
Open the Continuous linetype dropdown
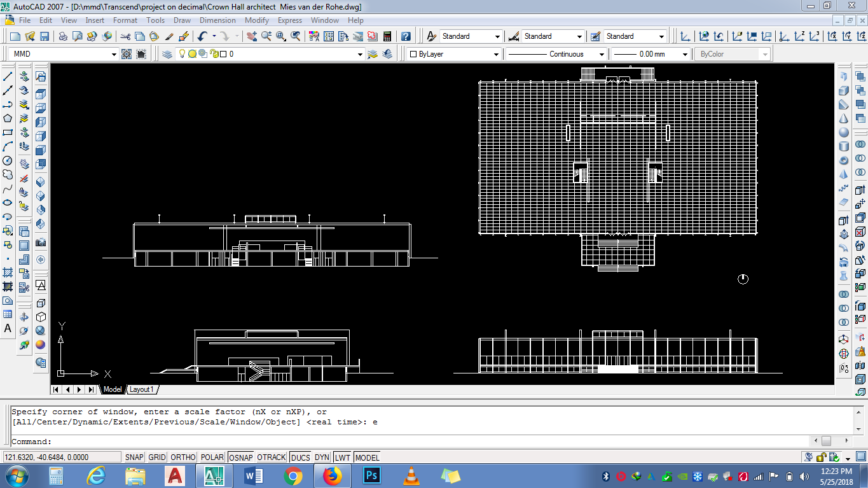(x=602, y=55)
